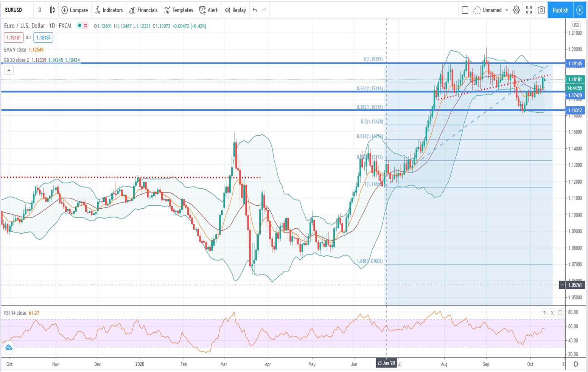Screen dimensions: 588x372
Task: Create a new Alert
Action: click(208, 10)
